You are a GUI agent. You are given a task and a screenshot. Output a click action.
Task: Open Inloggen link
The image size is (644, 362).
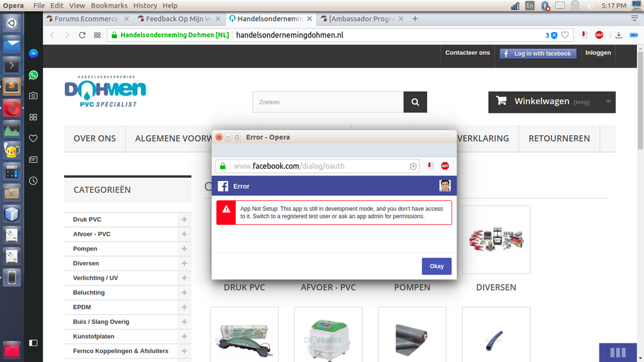pyautogui.click(x=598, y=53)
